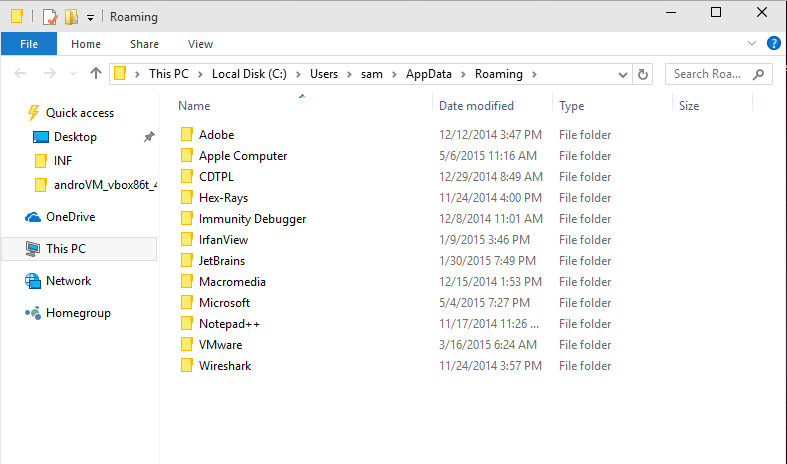Select the Hex-Rays folder icon

(x=187, y=197)
